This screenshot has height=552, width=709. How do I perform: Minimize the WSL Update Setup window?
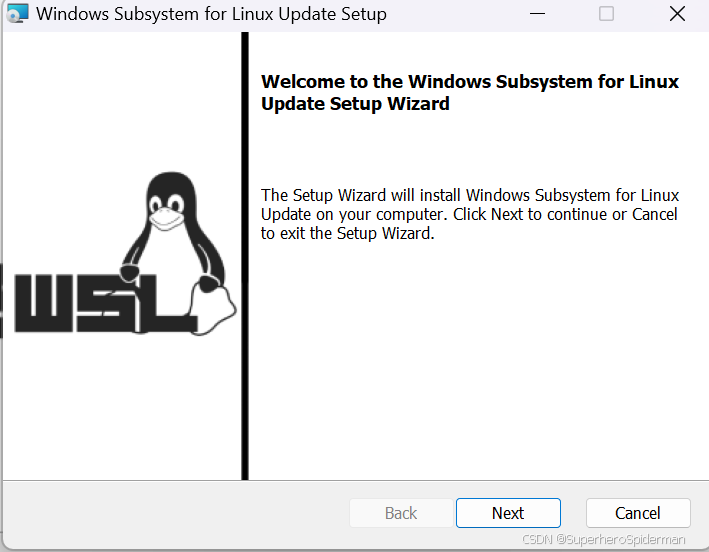point(537,14)
